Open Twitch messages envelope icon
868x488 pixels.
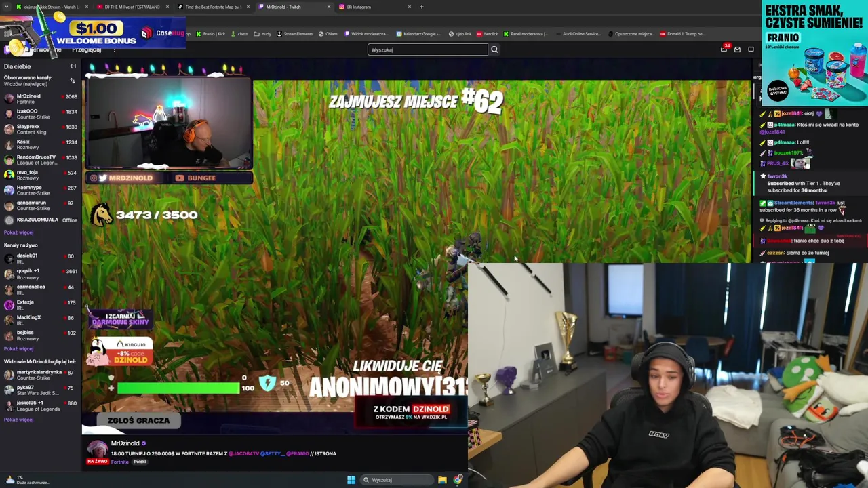tap(737, 49)
